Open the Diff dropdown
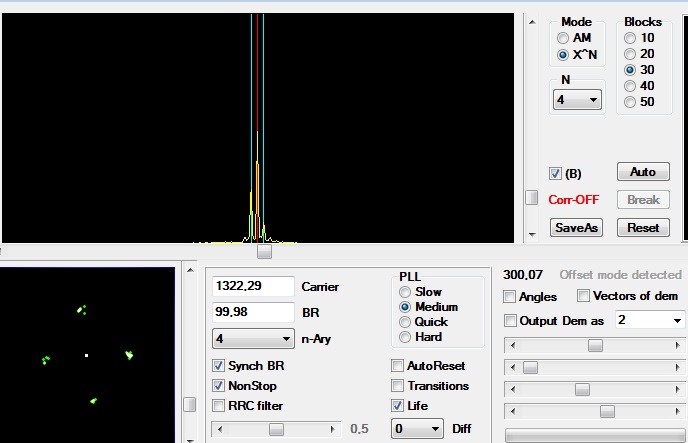Image resolution: width=688 pixels, height=443 pixels. (416, 429)
